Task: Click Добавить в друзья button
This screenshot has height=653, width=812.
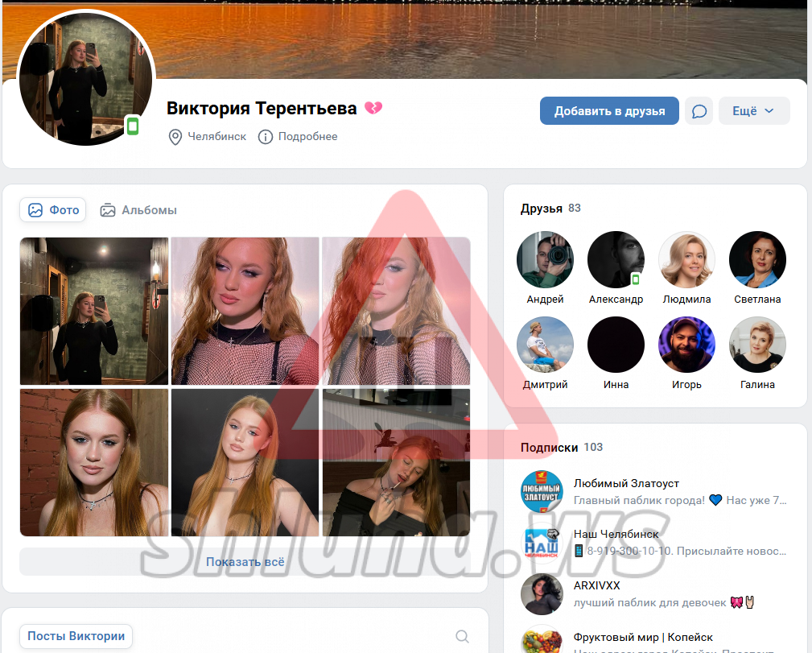Action: pyautogui.click(x=609, y=111)
